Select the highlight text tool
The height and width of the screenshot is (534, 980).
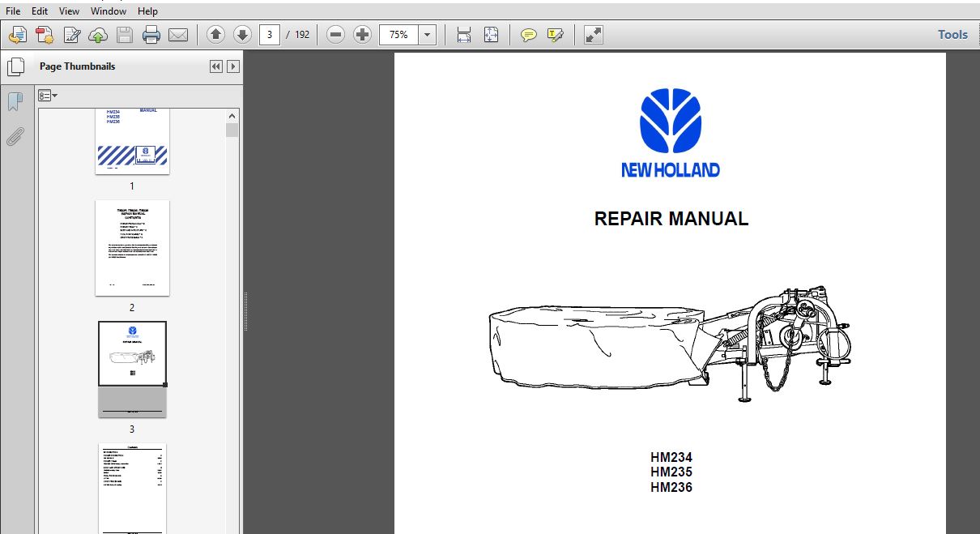click(556, 35)
